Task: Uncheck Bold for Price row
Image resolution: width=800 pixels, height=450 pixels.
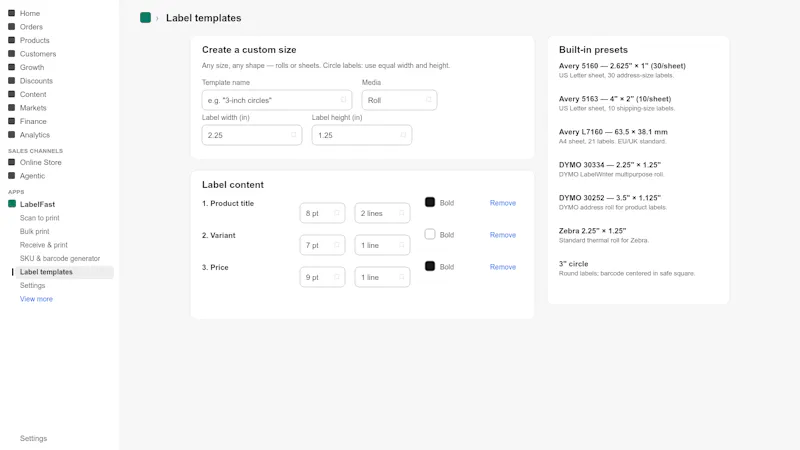Action: coord(430,266)
